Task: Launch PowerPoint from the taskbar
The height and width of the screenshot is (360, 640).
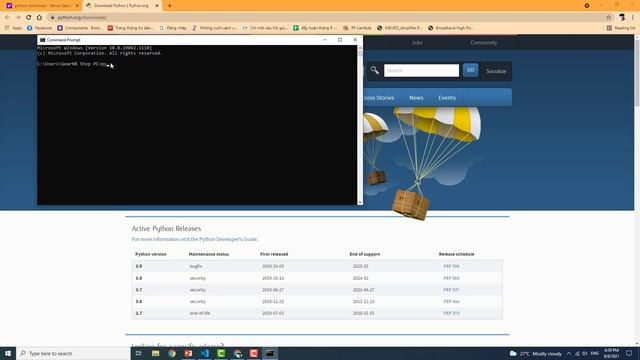Action: [x=188, y=353]
